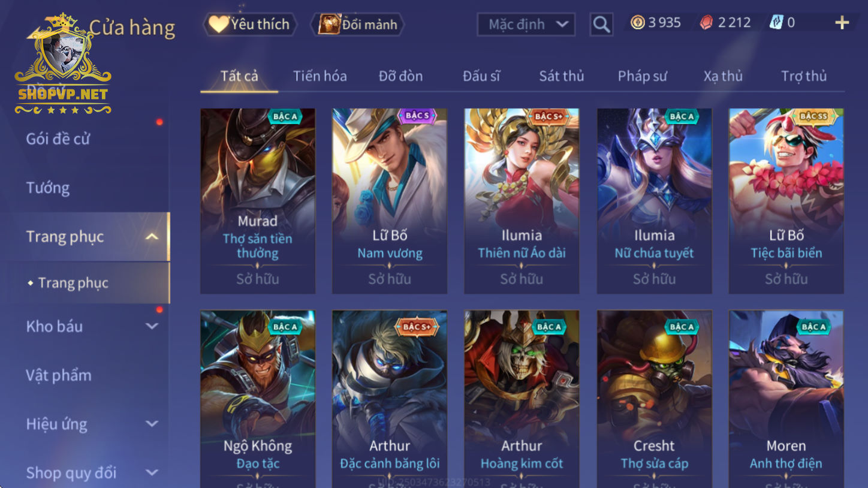Click the Đổi mảnh fragment exchange icon
This screenshot has width=868, height=488.
point(328,24)
